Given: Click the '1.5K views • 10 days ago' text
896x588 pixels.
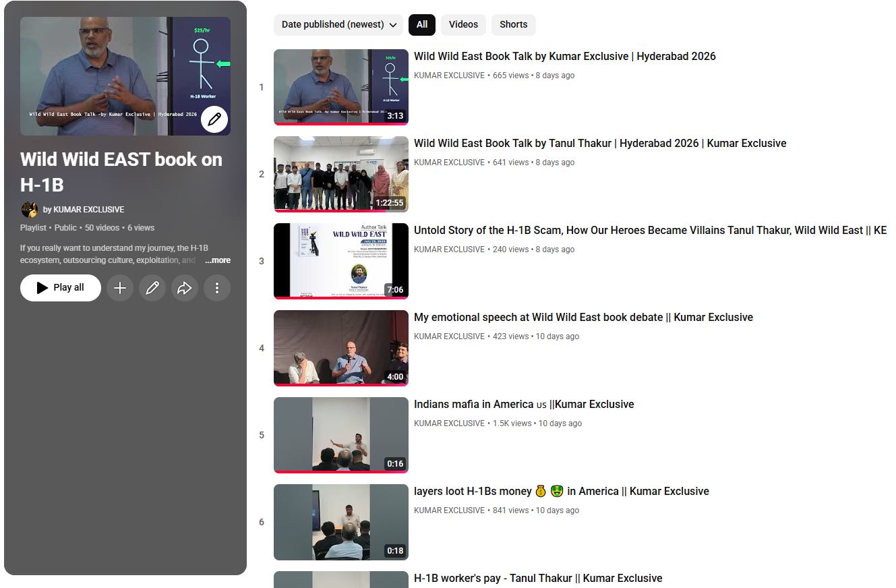Looking at the screenshot, I should [x=537, y=423].
